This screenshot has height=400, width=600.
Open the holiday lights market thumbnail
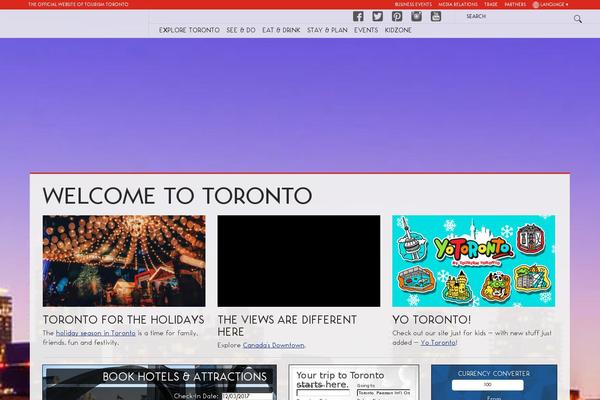coord(124,261)
